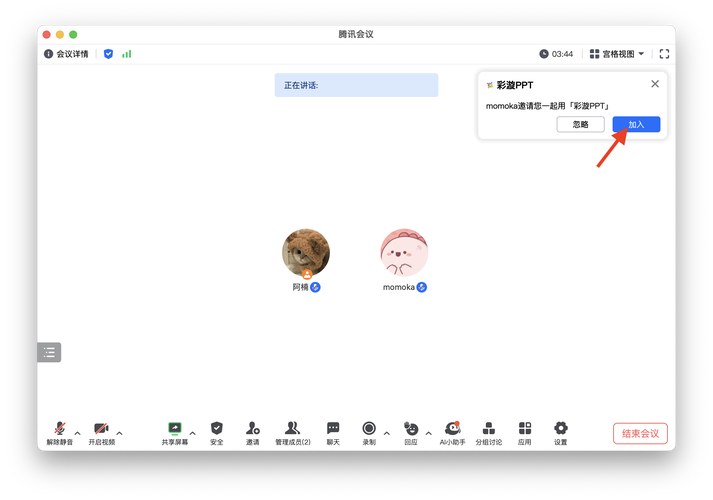Open the meeting details info icon

coord(48,54)
